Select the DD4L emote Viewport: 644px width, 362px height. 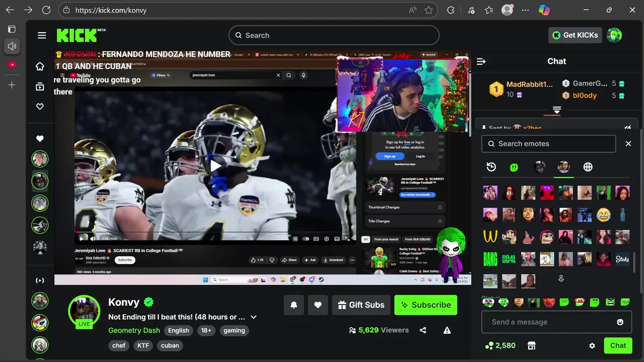[x=509, y=259]
